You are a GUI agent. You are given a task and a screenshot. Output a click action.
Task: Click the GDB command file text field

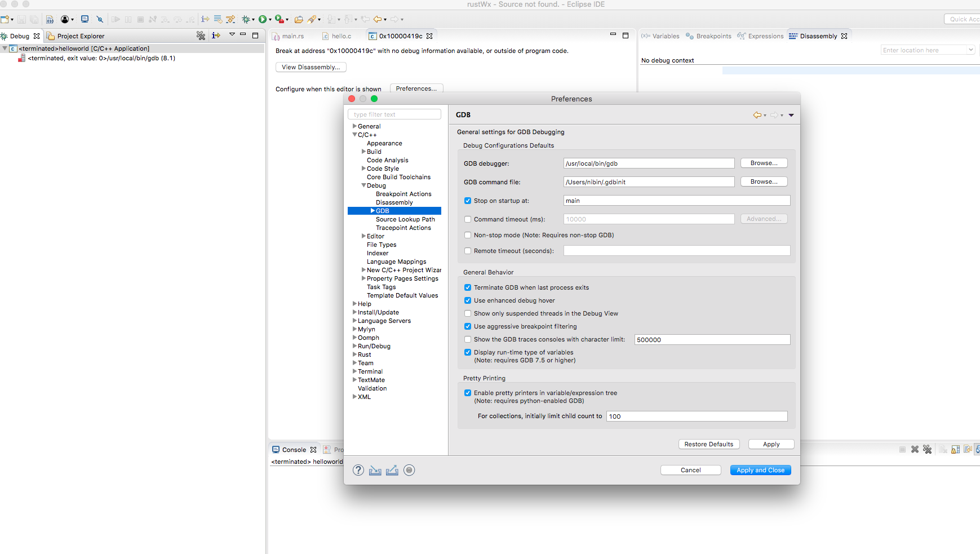pyautogui.click(x=648, y=181)
